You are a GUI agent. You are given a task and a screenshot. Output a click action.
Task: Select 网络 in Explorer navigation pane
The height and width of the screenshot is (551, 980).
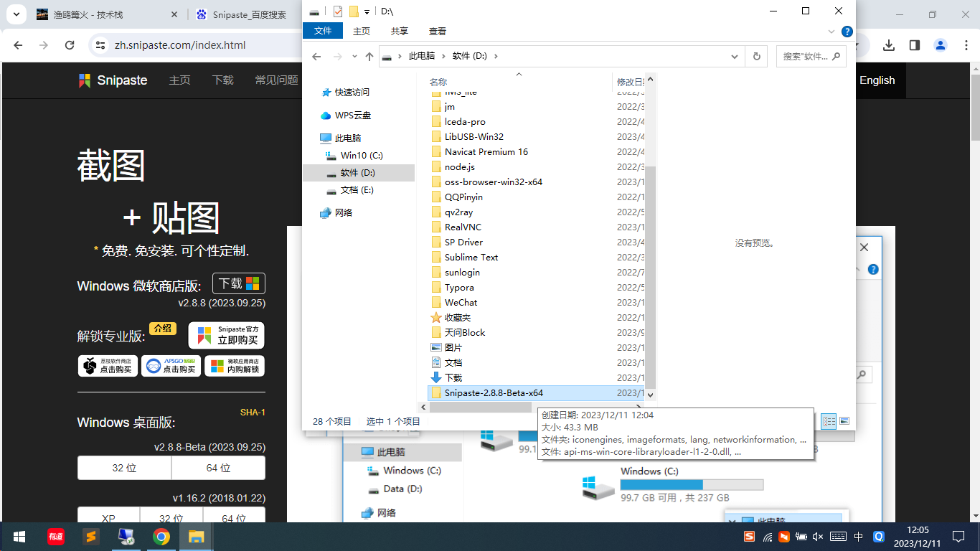[343, 212]
